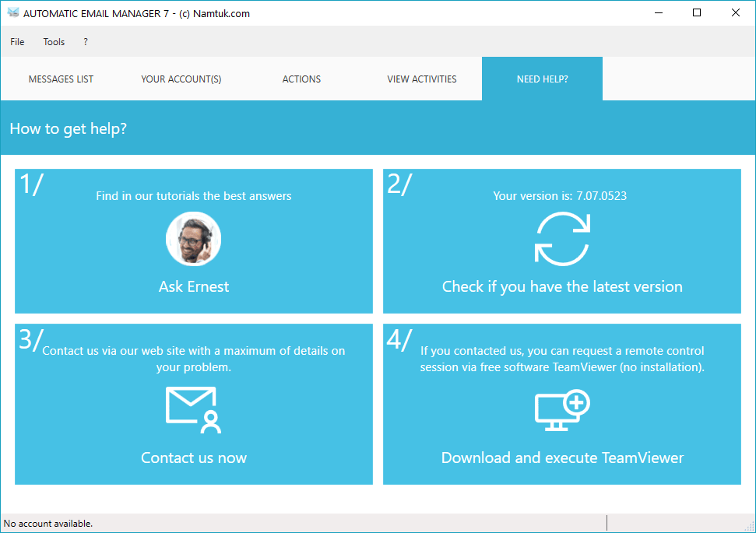Screen dimensions: 756x533
Task: Click Check if you have the latest version
Action: 562,287
